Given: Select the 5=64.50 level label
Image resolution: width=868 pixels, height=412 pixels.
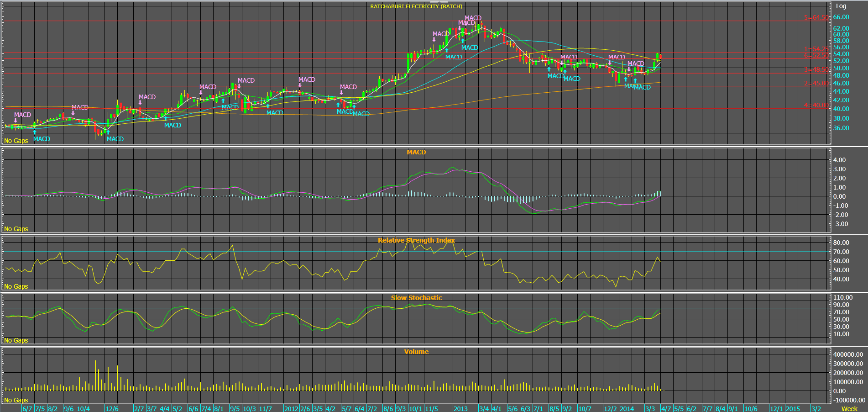Looking at the screenshot, I should [x=816, y=17].
